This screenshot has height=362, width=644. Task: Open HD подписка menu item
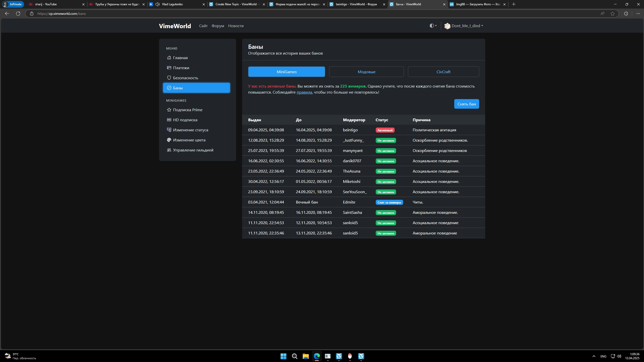[x=185, y=120]
